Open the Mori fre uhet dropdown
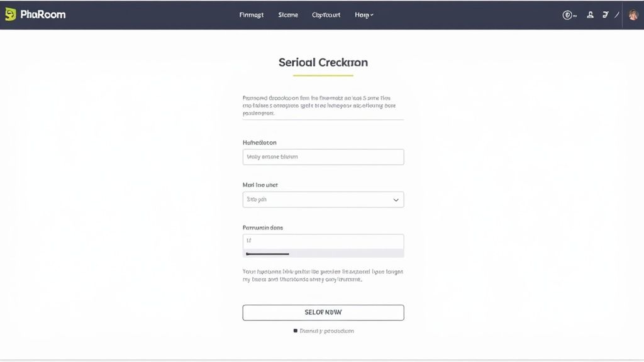 coord(323,199)
